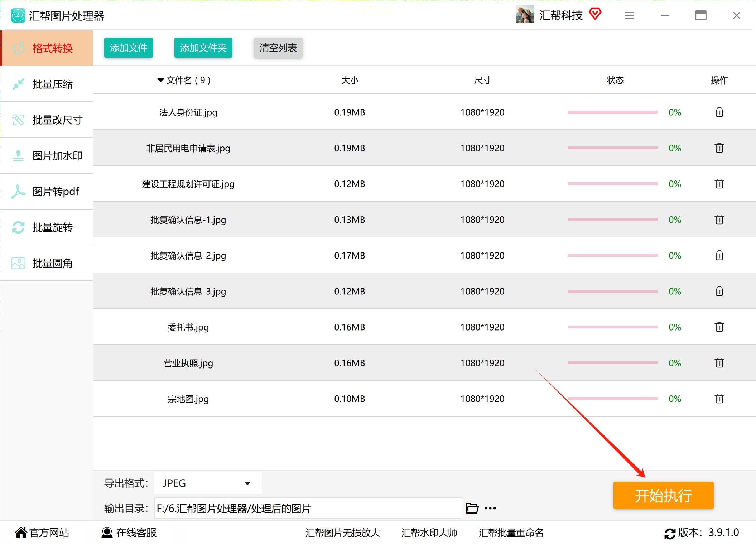Viewport: 756px width, 544px height.
Task: Click the 输出目录 path input field
Action: (308, 508)
